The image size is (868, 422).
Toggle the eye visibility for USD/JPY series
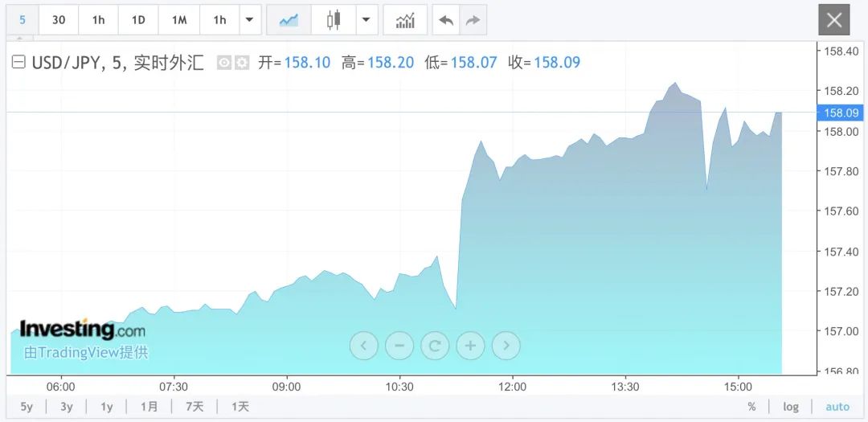(x=223, y=63)
